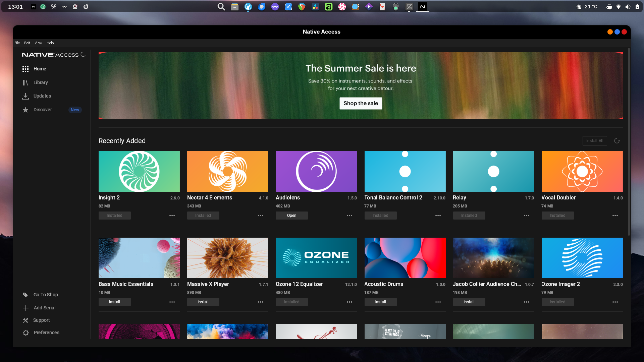Open more options for Bass Music Essentials
Screen dimensions: 644x362
[x=172, y=302]
